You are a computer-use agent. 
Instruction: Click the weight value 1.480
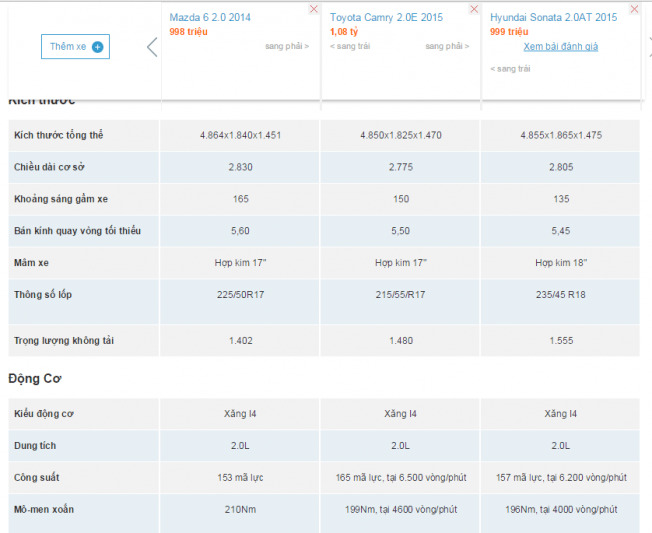pos(401,341)
